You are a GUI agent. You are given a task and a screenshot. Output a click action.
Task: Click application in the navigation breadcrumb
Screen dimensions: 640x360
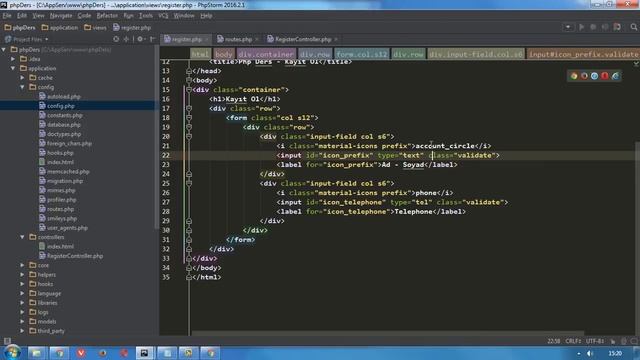click(60, 27)
